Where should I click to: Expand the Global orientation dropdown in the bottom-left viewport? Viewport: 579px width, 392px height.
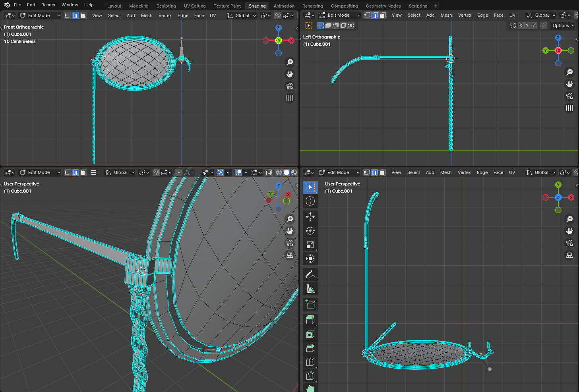tap(120, 172)
